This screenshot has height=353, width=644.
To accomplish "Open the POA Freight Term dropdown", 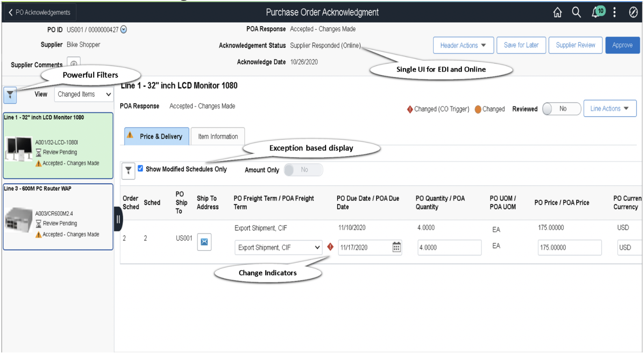I will click(278, 247).
